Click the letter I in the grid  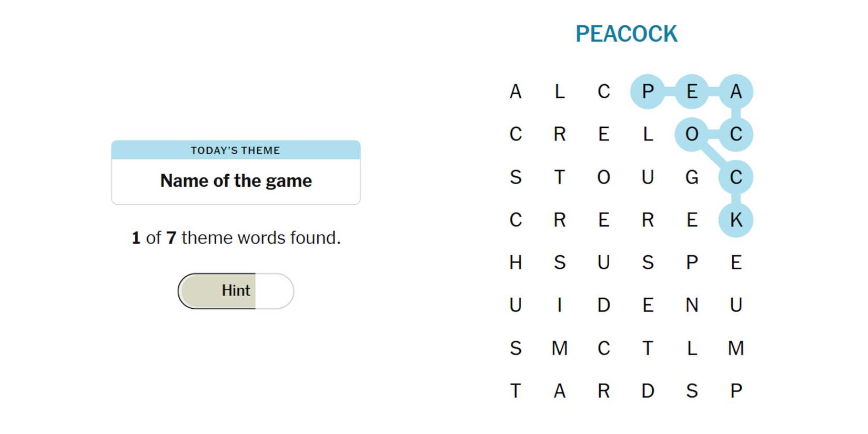click(560, 305)
